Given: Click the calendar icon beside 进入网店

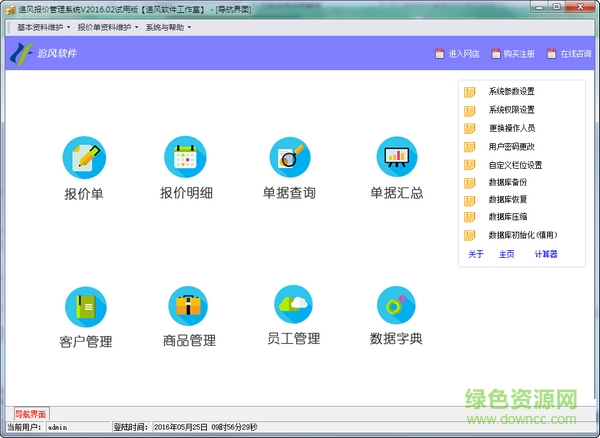Looking at the screenshot, I should pyautogui.click(x=440, y=54).
